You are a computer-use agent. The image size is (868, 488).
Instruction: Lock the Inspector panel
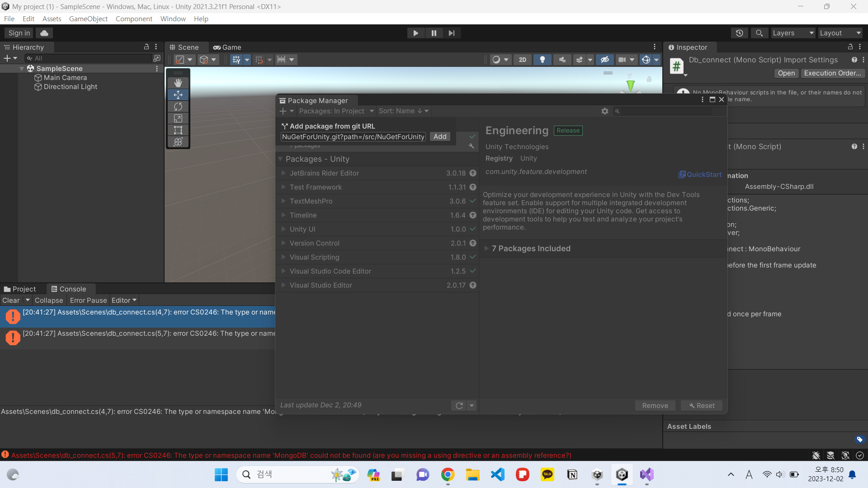(x=850, y=47)
